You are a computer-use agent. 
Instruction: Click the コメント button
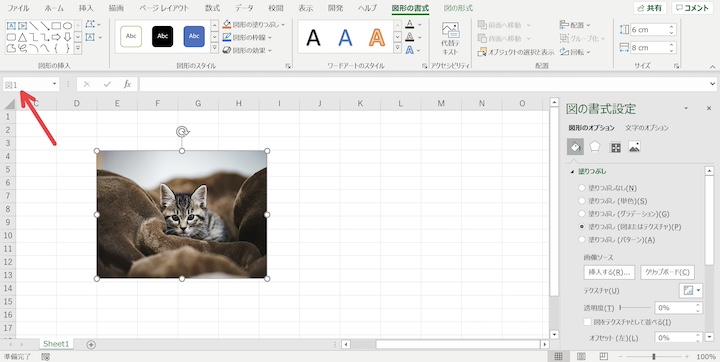click(693, 8)
